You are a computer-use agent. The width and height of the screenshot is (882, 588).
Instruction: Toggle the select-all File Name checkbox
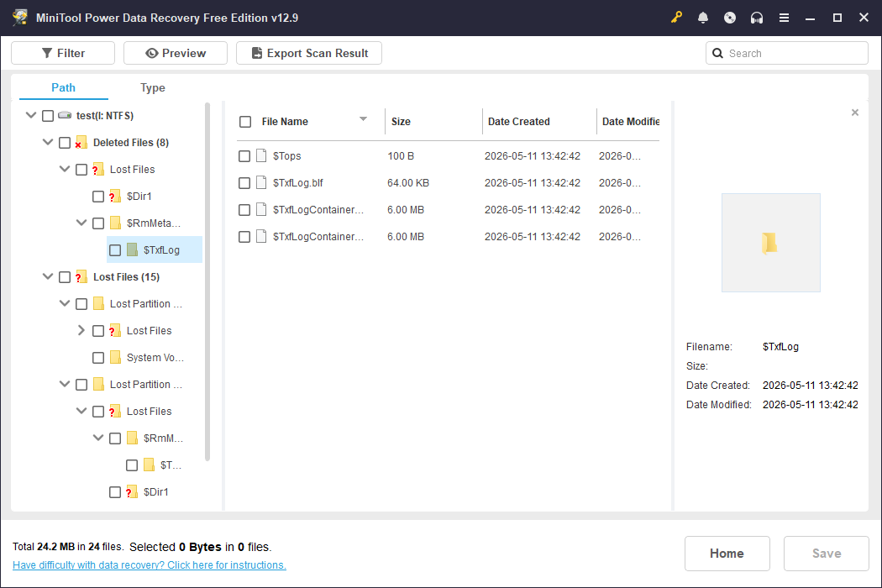click(245, 122)
